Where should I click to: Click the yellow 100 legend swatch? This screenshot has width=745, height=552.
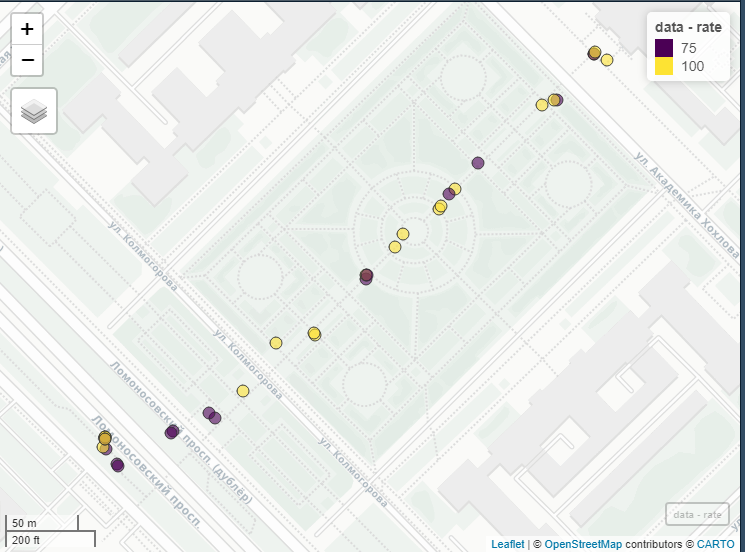tap(663, 67)
